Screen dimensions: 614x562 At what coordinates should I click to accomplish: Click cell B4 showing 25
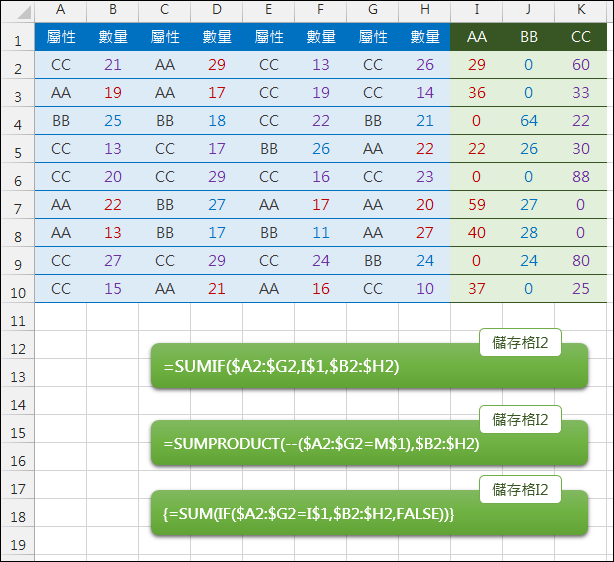point(112,121)
